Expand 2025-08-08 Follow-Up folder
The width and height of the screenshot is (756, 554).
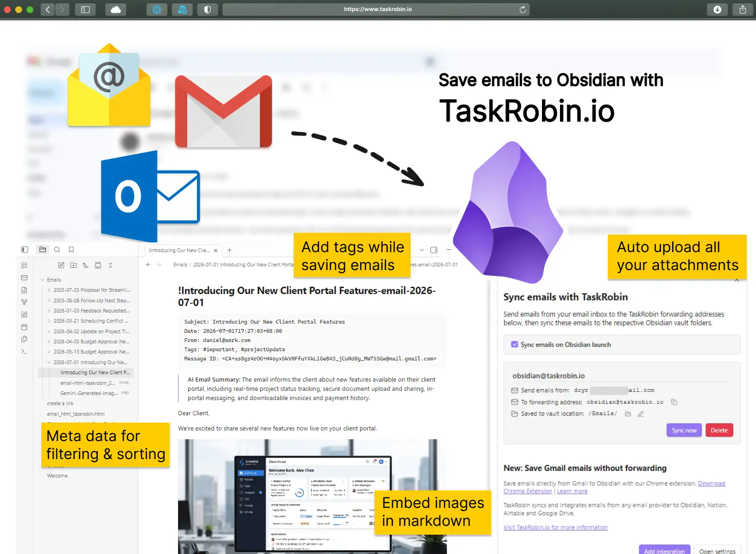point(49,301)
